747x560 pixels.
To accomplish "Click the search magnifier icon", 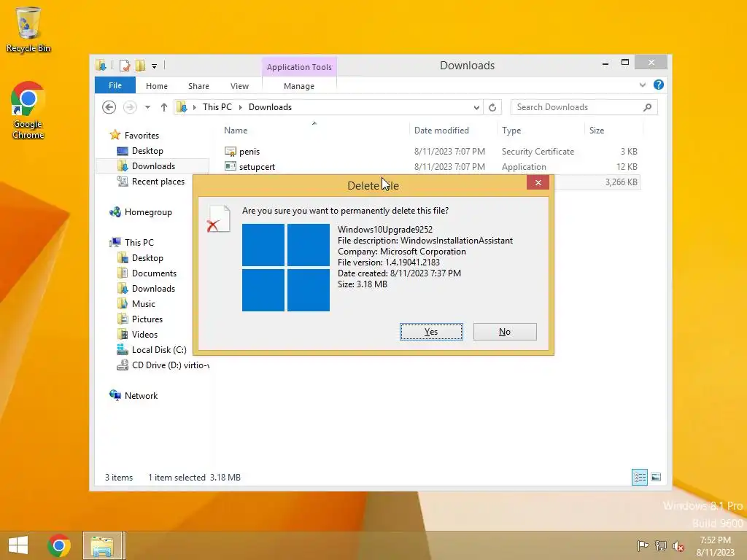I will point(648,107).
